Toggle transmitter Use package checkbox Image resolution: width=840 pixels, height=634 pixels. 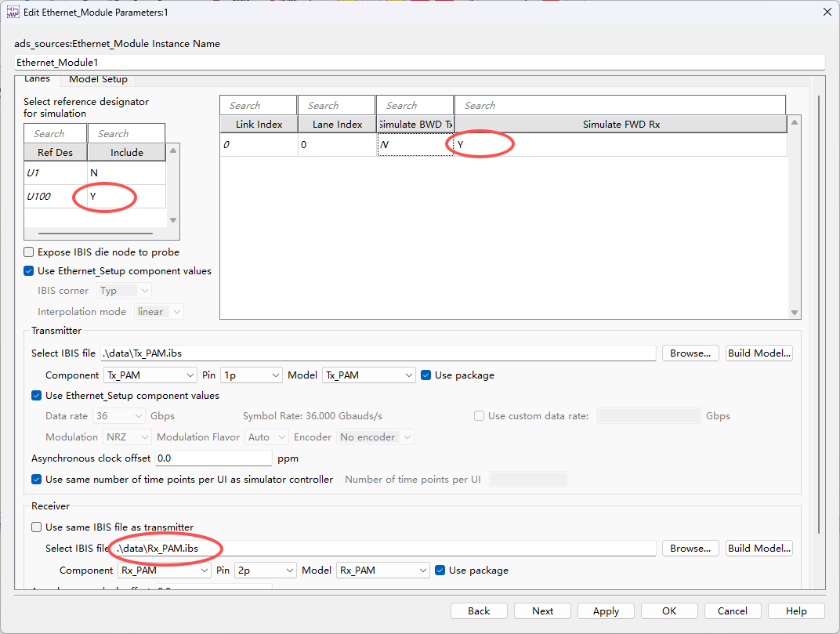click(426, 375)
